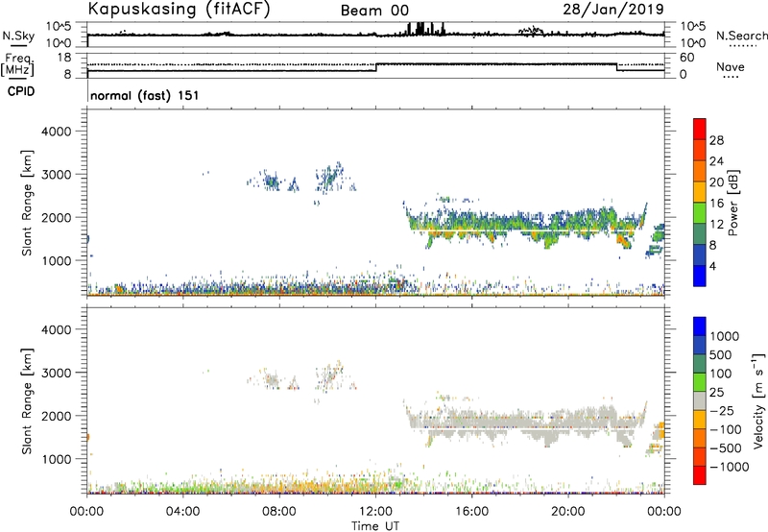This screenshot has height=532, width=768.
Task: Click the top blue Velocity colorbar segment above 1000
Action: pos(700,326)
